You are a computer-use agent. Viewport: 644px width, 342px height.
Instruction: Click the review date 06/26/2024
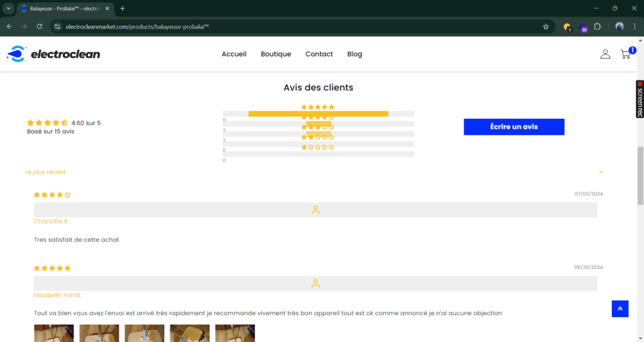(589, 267)
